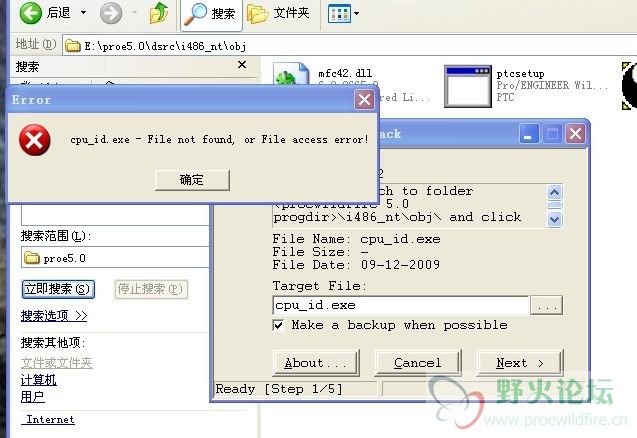Click the address bar path field
This screenshot has height=438, width=637.
click(x=349, y=46)
